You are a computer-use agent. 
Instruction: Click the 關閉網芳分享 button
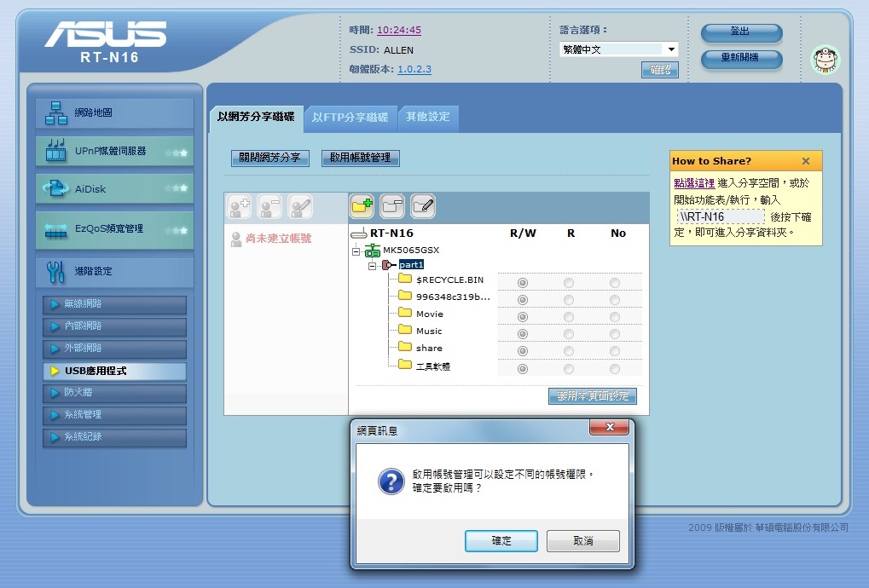tap(269, 158)
